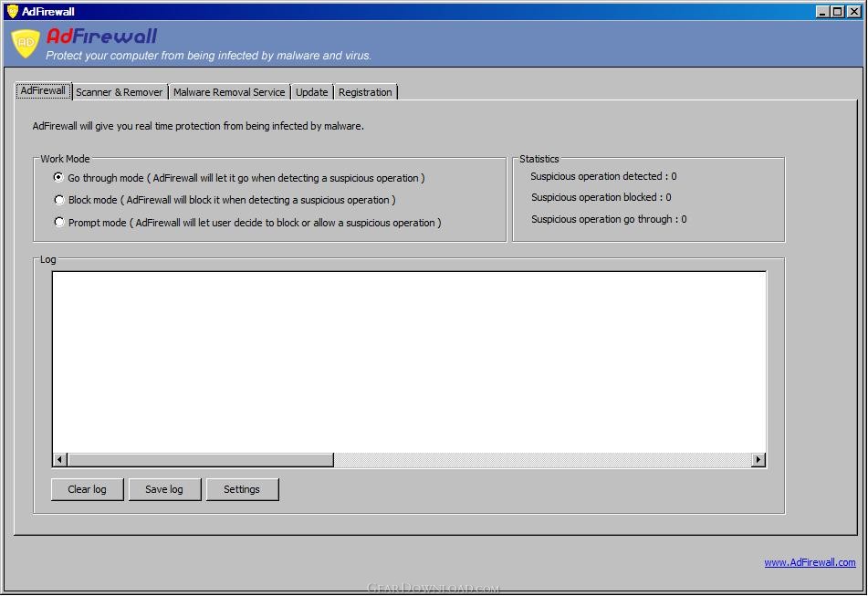Click the real time protection description text
868x596 pixels.
point(198,126)
